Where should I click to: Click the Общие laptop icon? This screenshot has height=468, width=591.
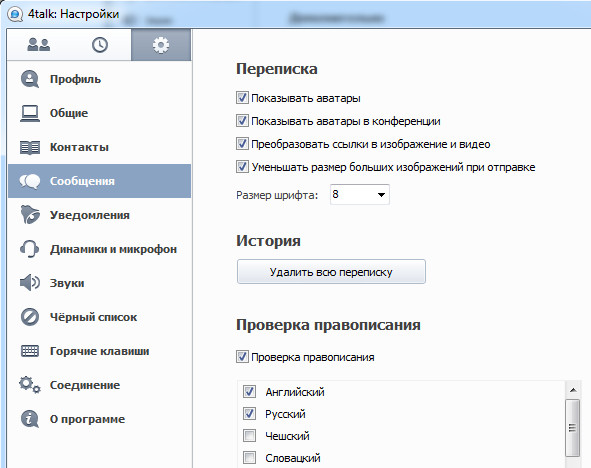coord(30,113)
